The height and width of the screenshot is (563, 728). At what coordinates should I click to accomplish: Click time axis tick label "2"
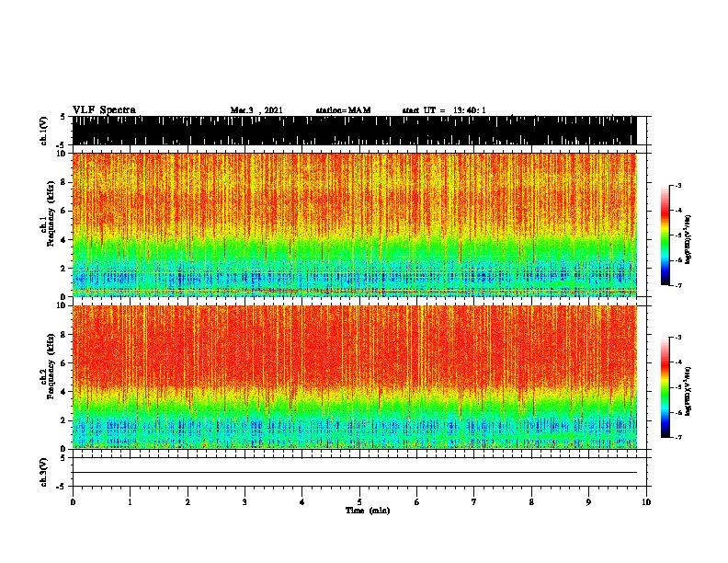coord(188,502)
